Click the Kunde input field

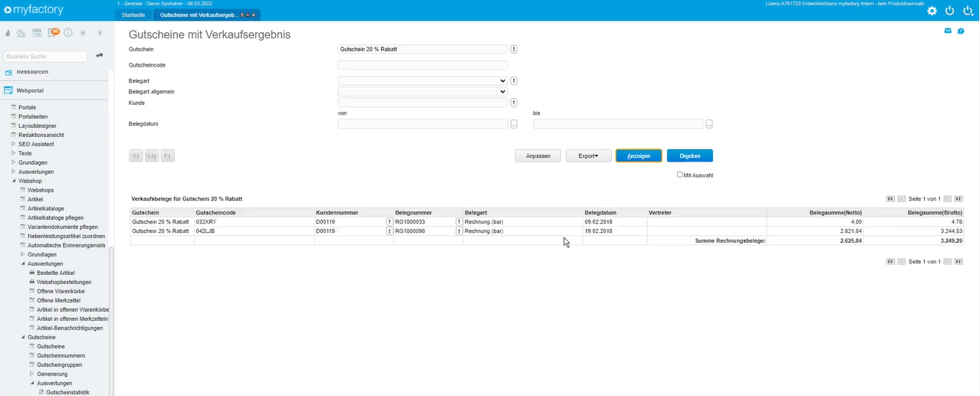[x=423, y=103]
